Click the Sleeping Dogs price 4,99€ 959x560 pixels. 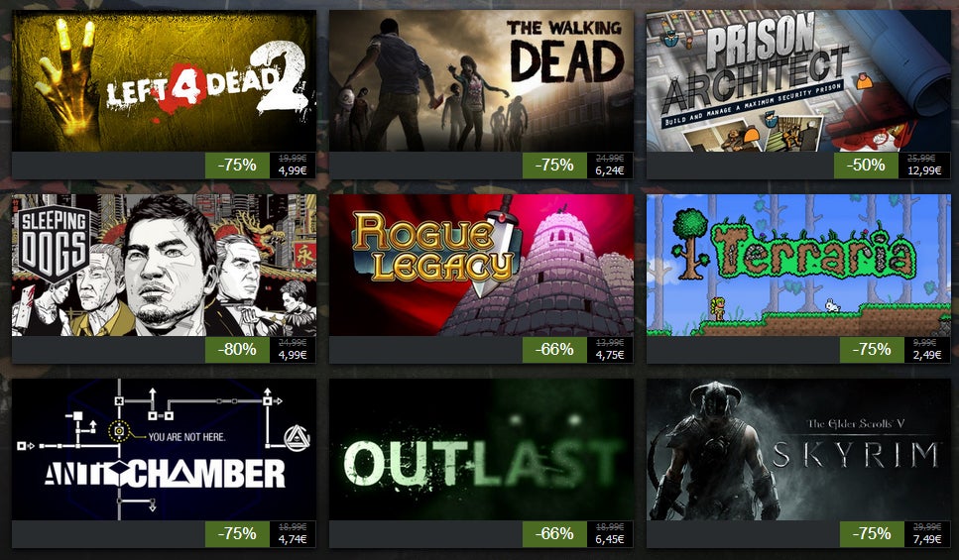(293, 355)
